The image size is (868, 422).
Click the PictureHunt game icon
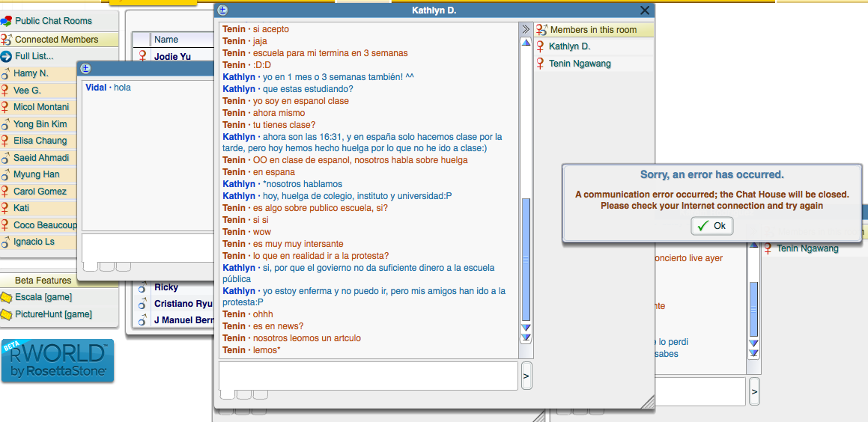pos(7,314)
